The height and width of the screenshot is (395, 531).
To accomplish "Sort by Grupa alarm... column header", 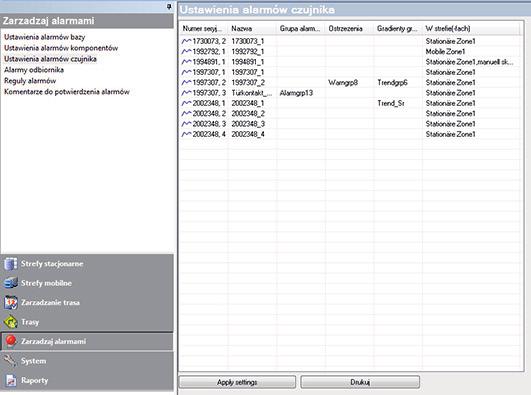I will click(x=301, y=28).
